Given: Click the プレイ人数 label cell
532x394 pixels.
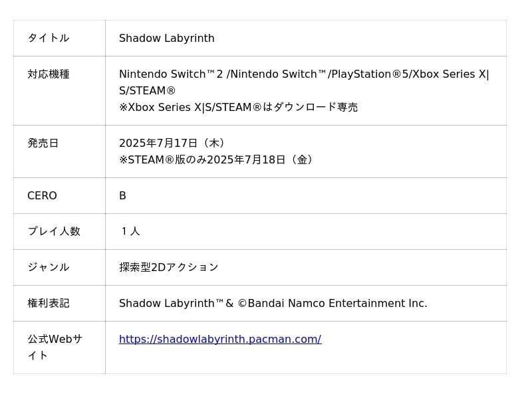Looking at the screenshot, I should point(54,232).
